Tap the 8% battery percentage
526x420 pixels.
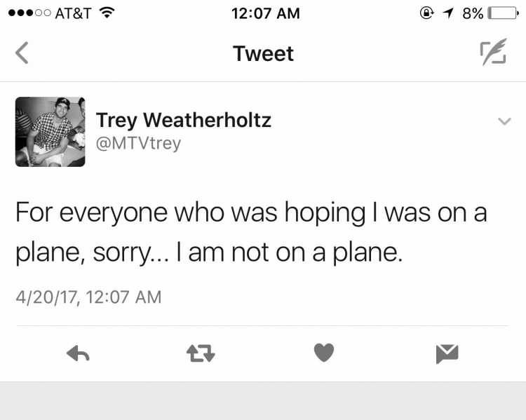click(x=473, y=13)
